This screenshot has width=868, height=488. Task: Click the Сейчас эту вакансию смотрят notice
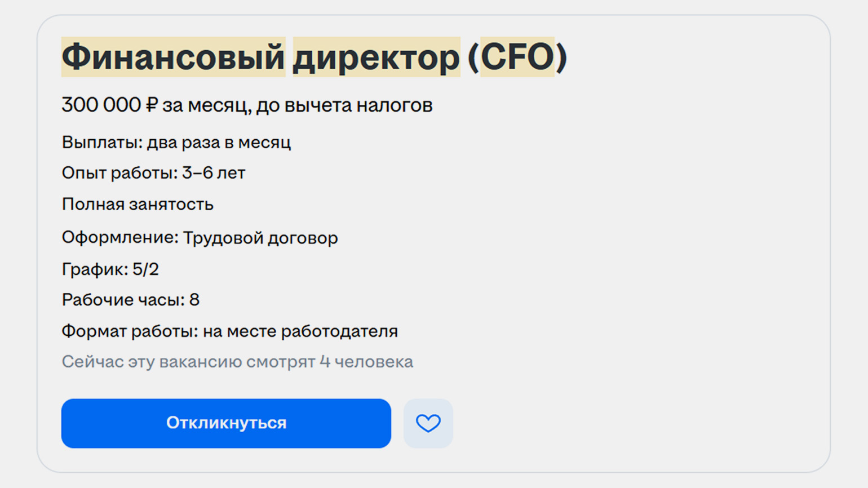[237, 362]
